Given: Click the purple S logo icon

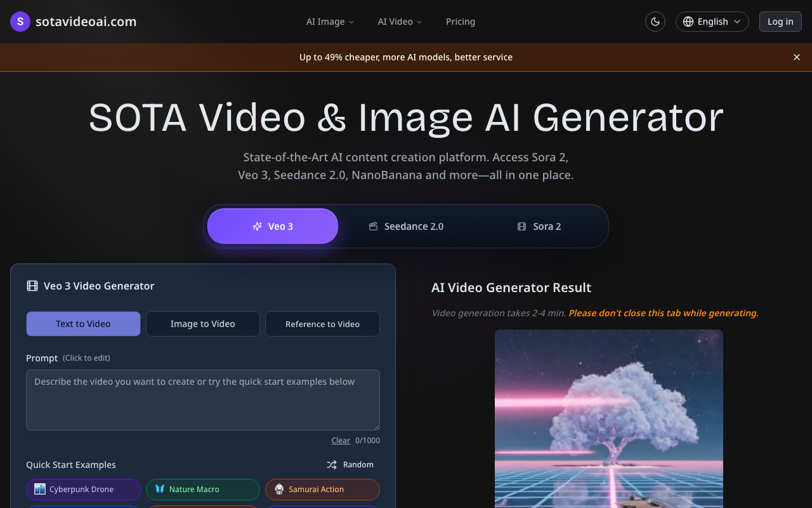Looking at the screenshot, I should click(20, 22).
